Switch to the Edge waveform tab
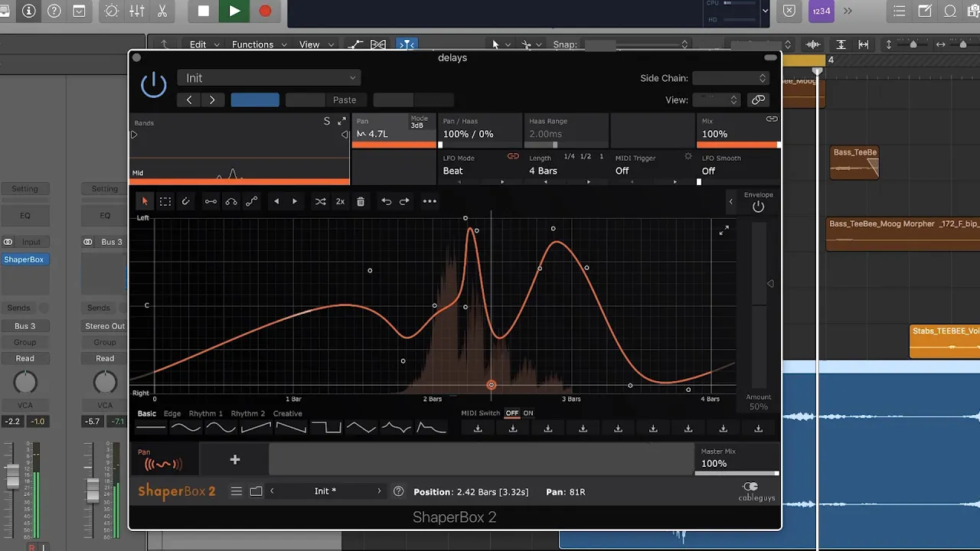The image size is (980, 551). point(172,413)
